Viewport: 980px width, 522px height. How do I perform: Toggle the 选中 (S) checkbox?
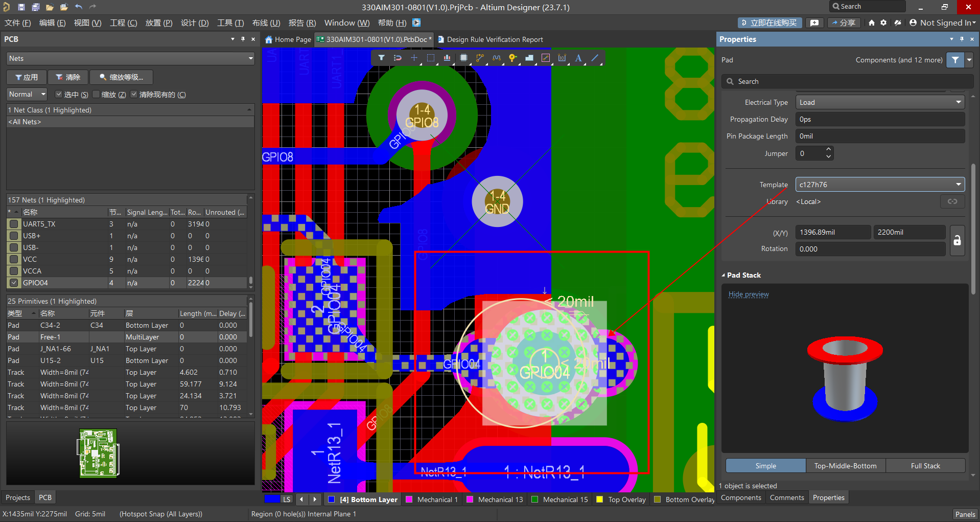[x=59, y=95]
